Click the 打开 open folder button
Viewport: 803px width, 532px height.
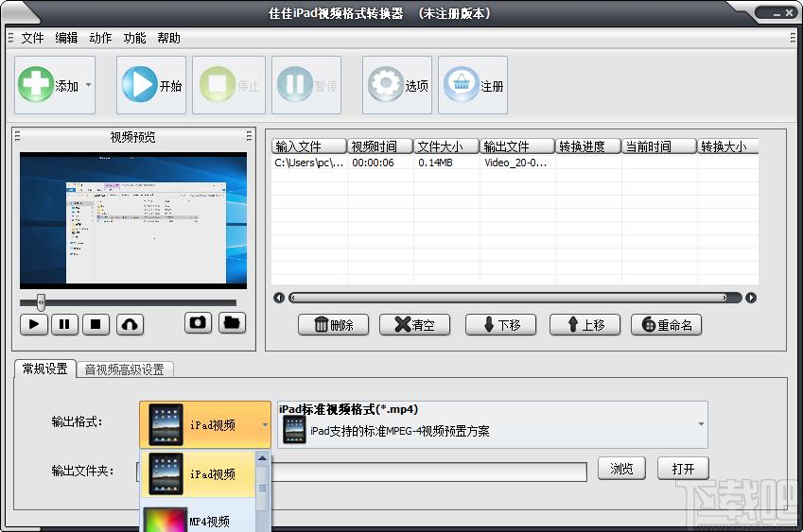[683, 469]
